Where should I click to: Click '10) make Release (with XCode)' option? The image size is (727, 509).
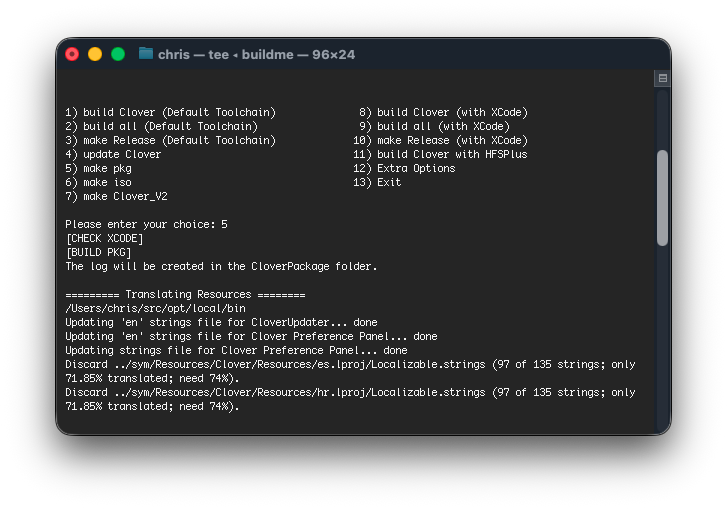(440, 140)
